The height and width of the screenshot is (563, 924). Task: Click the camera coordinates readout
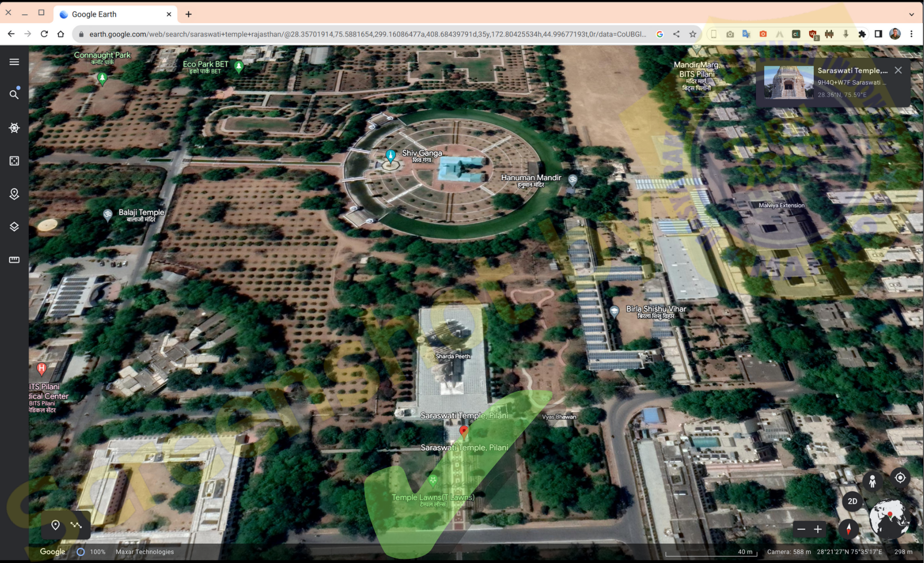(849, 552)
